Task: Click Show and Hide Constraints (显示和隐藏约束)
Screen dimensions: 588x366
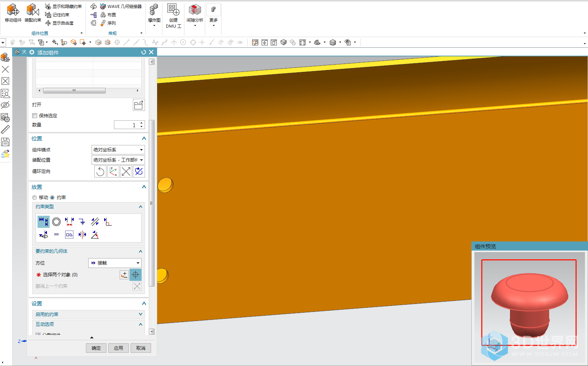Action: pyautogui.click(x=63, y=6)
